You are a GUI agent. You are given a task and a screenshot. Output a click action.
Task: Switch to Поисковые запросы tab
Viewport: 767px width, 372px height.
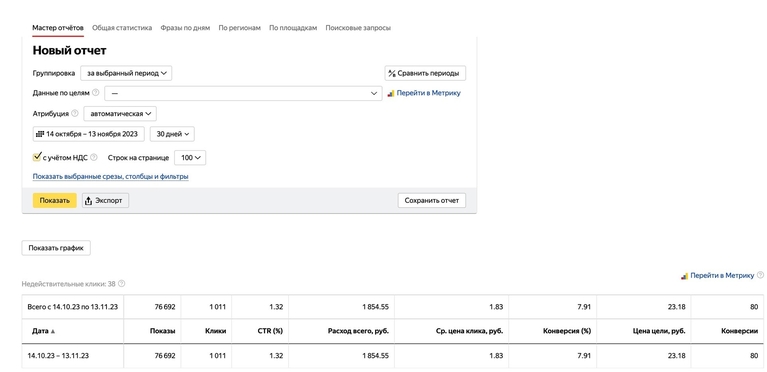point(358,28)
